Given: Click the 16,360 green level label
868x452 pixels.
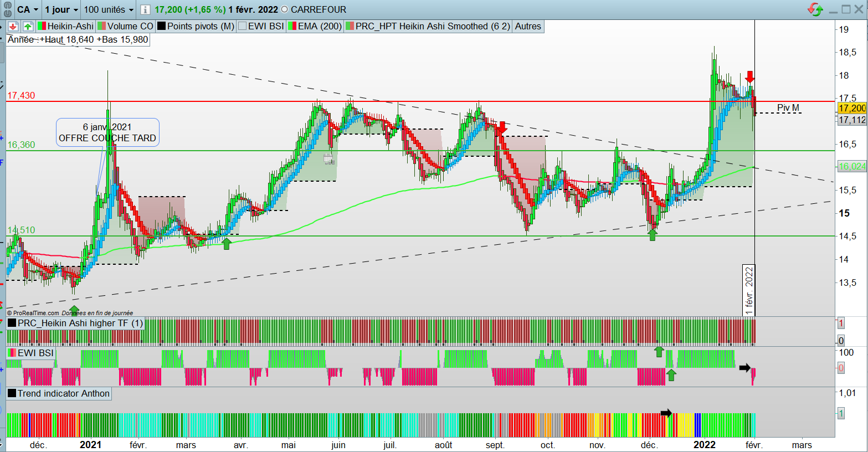Looking at the screenshot, I should click(x=21, y=145).
